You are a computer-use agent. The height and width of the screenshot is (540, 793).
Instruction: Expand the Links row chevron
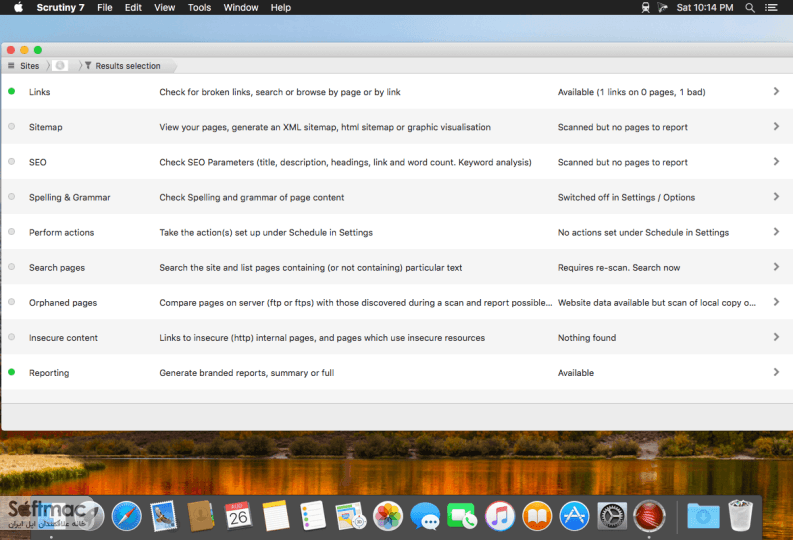(776, 91)
